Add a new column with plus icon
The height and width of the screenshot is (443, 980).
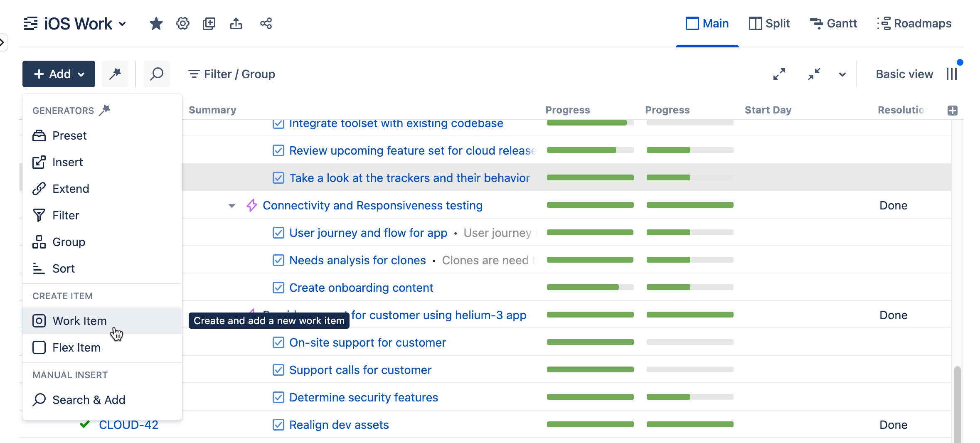coord(952,110)
